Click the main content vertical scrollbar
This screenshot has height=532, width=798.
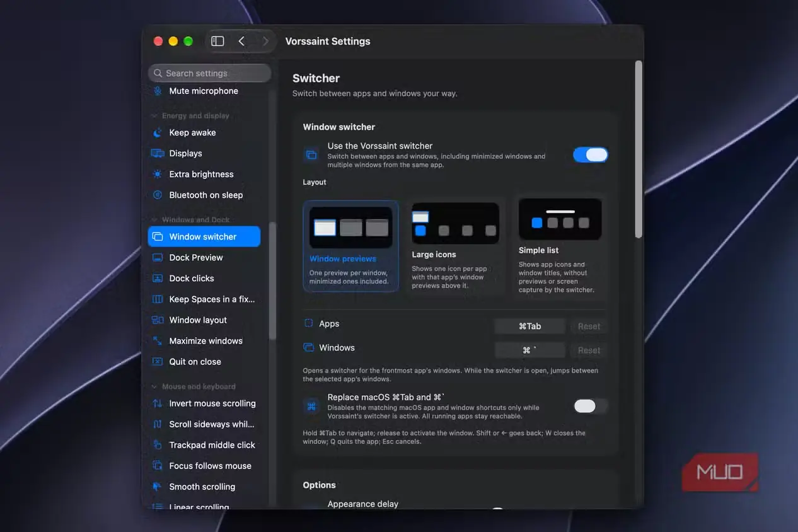coord(638,149)
